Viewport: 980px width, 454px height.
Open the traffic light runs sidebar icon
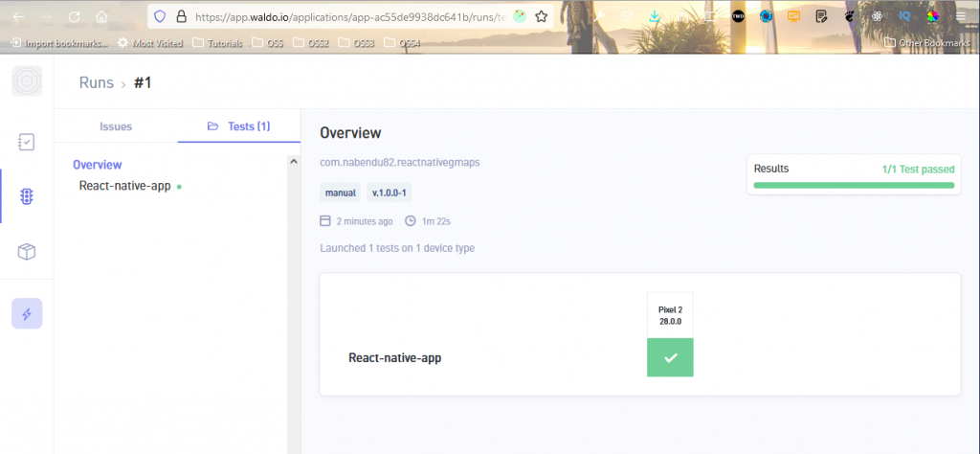click(x=26, y=197)
